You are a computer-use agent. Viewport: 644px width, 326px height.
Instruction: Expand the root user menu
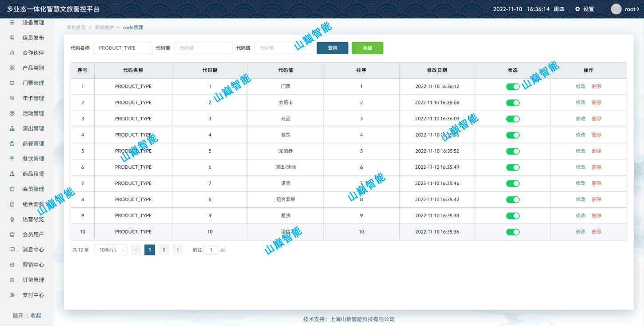632,9
